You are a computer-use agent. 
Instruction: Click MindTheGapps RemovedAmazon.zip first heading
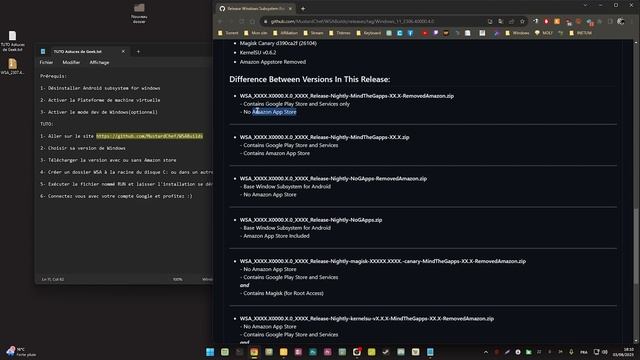point(347,96)
